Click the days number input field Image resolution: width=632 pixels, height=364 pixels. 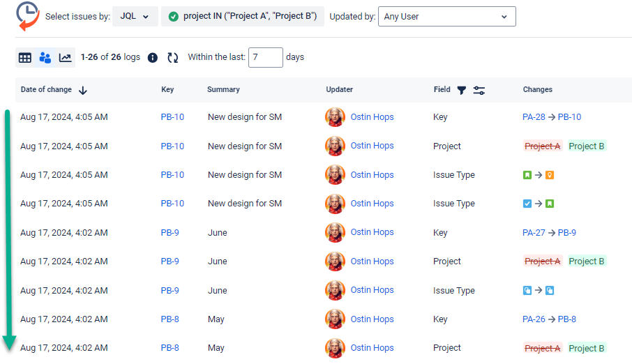[x=265, y=57]
